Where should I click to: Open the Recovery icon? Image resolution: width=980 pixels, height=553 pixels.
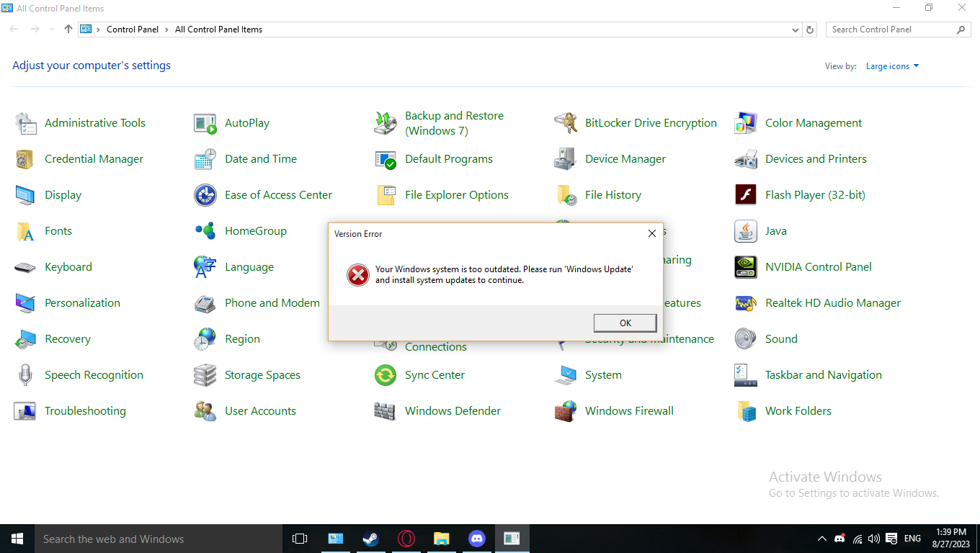point(25,339)
